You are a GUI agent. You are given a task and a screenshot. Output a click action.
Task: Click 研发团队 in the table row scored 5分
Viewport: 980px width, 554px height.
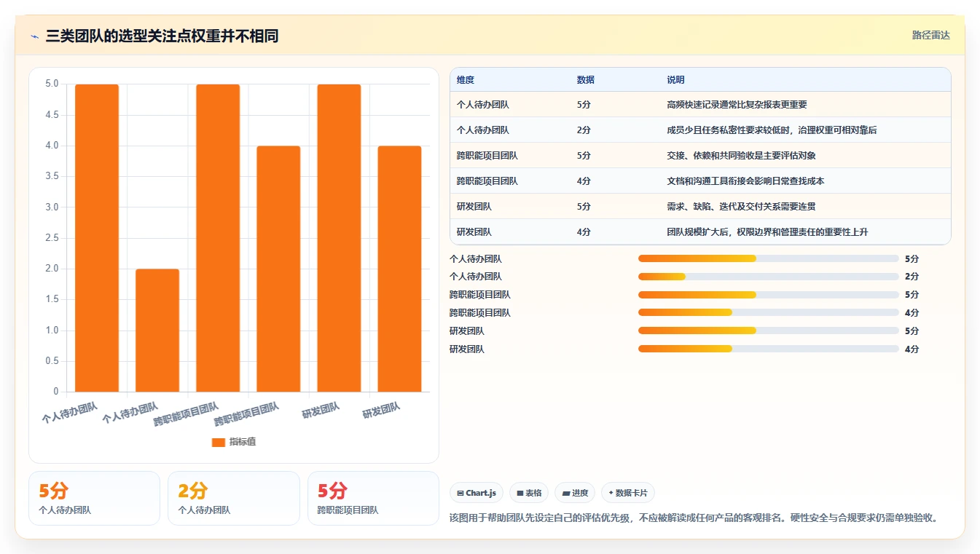tap(474, 207)
